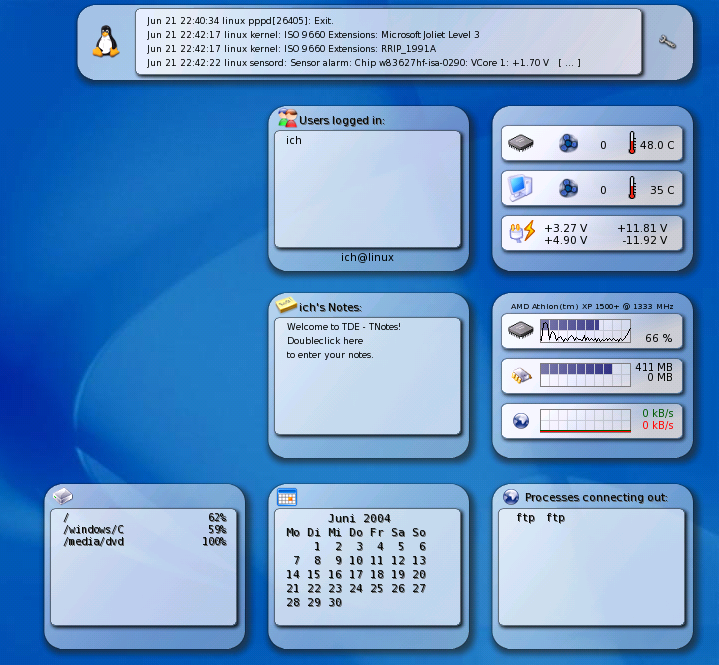The image size is (719, 665).
Task: Click the Processes connecting out list box
Action: [592, 567]
